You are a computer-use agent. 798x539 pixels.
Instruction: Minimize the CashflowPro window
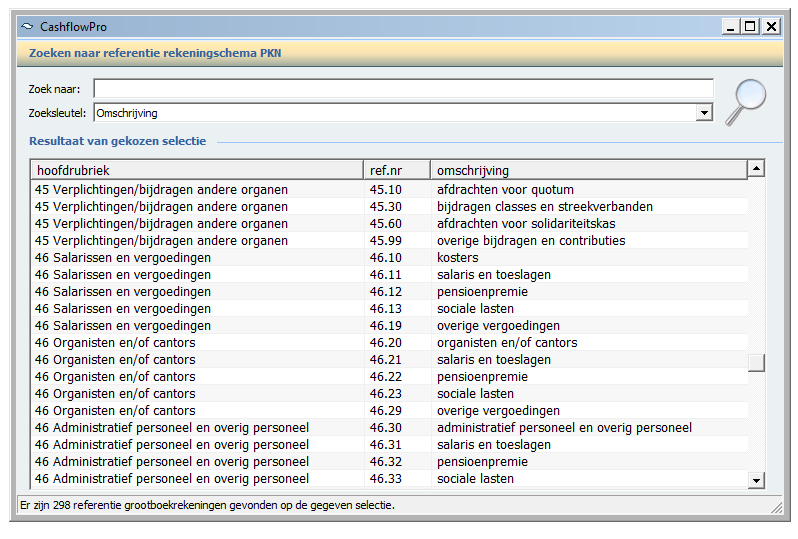[731, 26]
